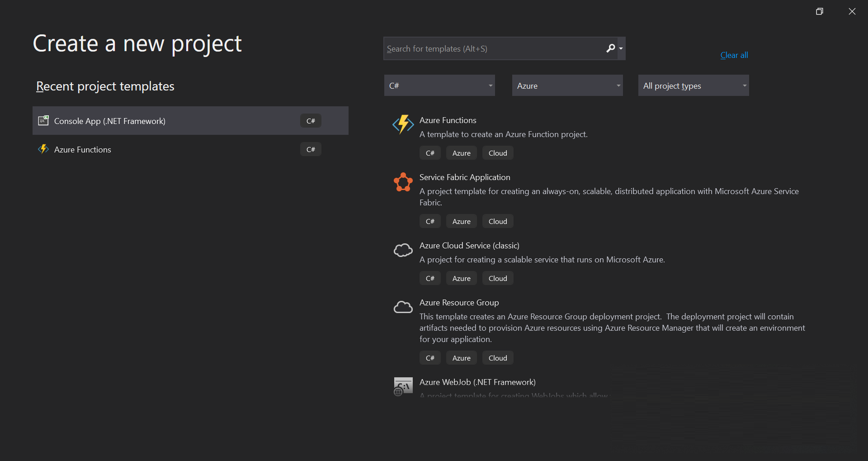Select the Service Fabric Application template
The image size is (868, 461).
[x=465, y=177]
